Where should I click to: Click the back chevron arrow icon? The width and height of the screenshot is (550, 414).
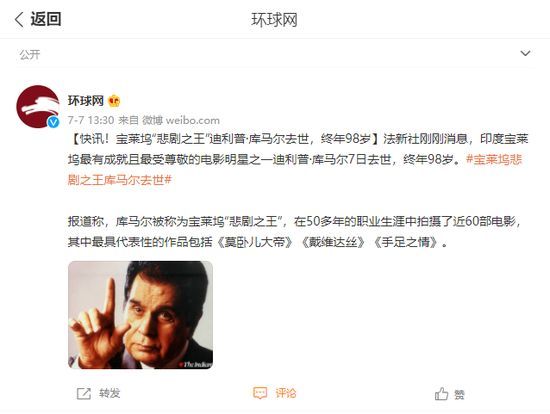(19, 19)
